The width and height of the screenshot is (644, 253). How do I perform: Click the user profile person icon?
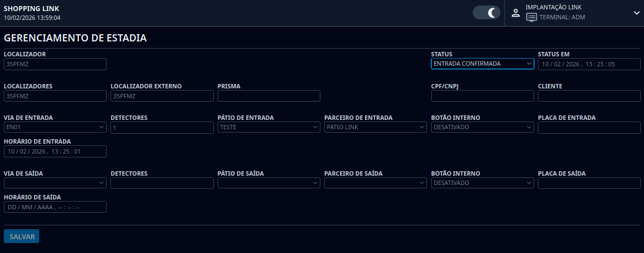point(516,13)
